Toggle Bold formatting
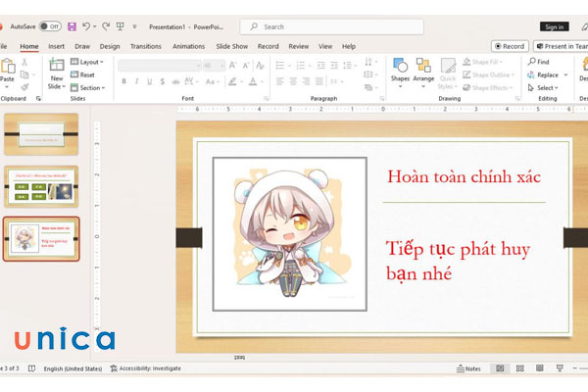Screen dimensions: 588x392 (x=123, y=81)
